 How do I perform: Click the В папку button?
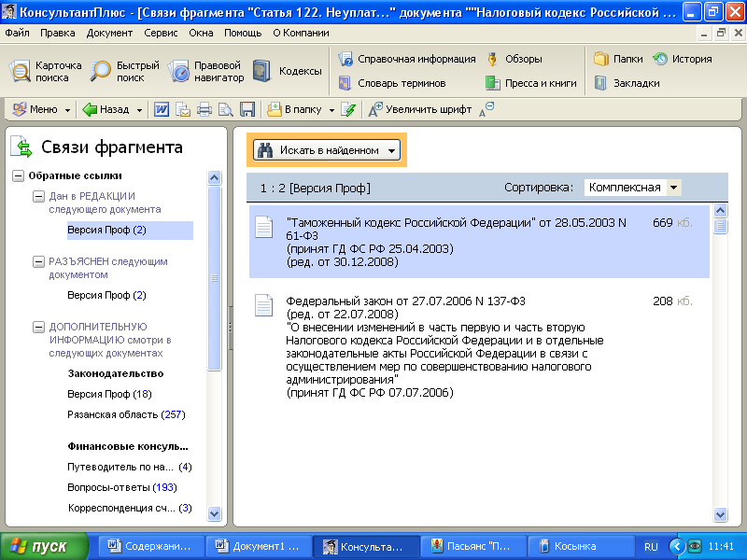click(x=294, y=109)
